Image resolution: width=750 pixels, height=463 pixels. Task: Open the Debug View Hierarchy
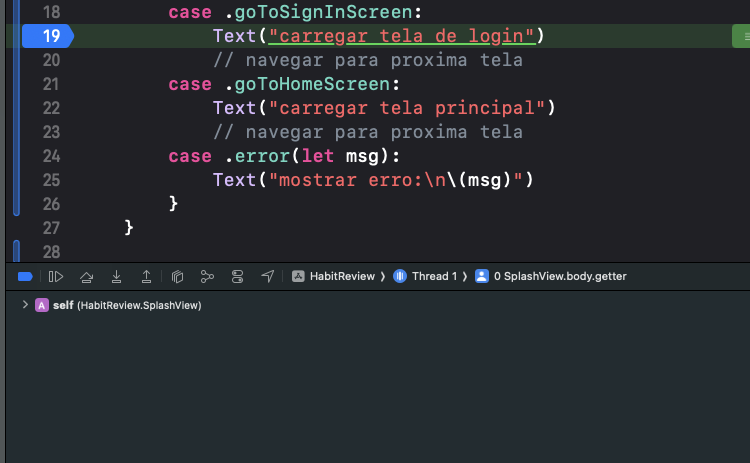click(x=177, y=276)
